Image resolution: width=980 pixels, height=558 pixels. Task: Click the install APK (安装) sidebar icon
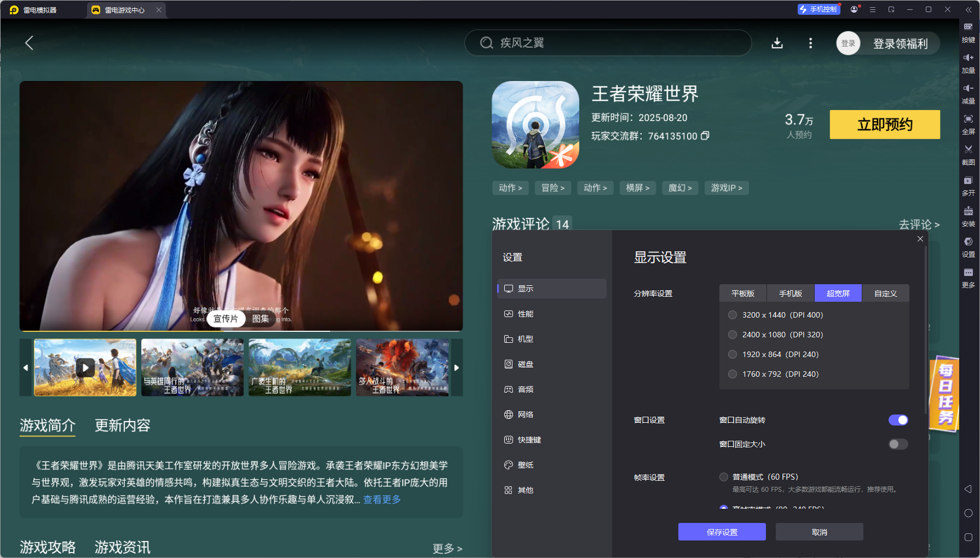[968, 217]
